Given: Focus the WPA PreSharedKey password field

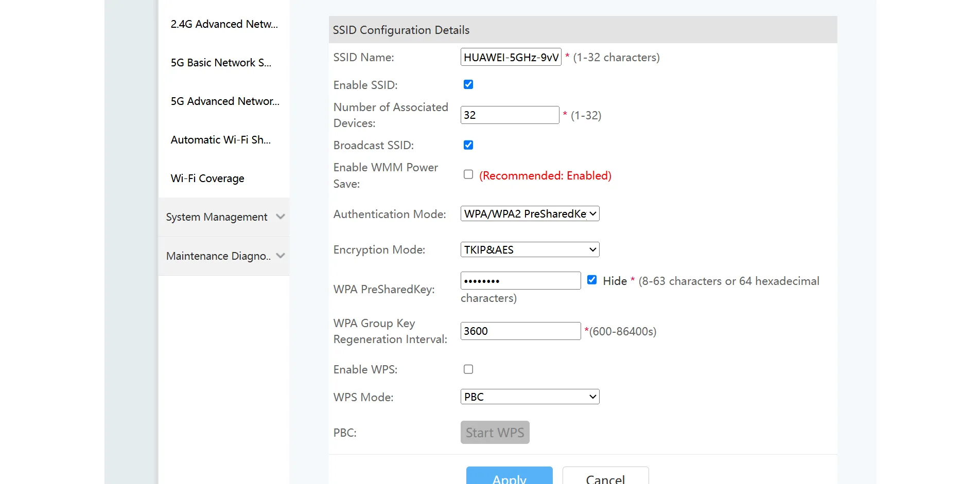Looking at the screenshot, I should [520, 281].
